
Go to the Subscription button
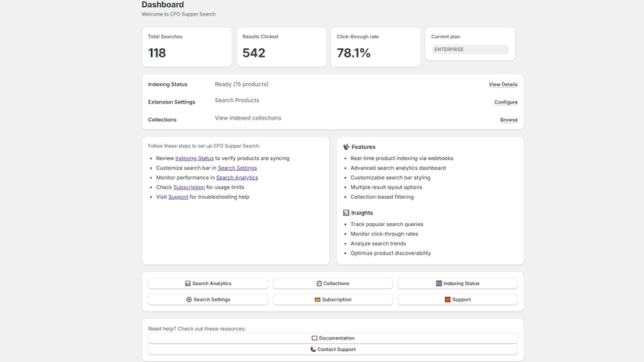tap(333, 300)
